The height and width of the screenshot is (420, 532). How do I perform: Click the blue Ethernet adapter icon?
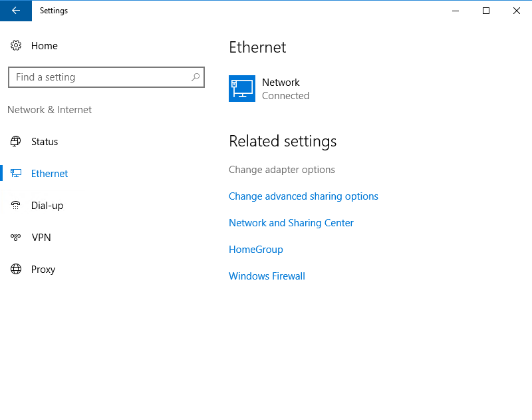242,89
